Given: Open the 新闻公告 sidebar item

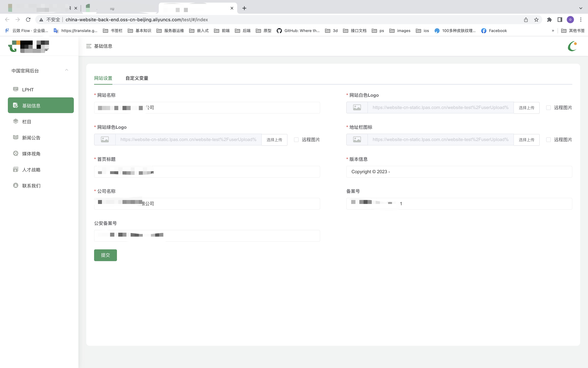Looking at the screenshot, I should tap(41, 138).
